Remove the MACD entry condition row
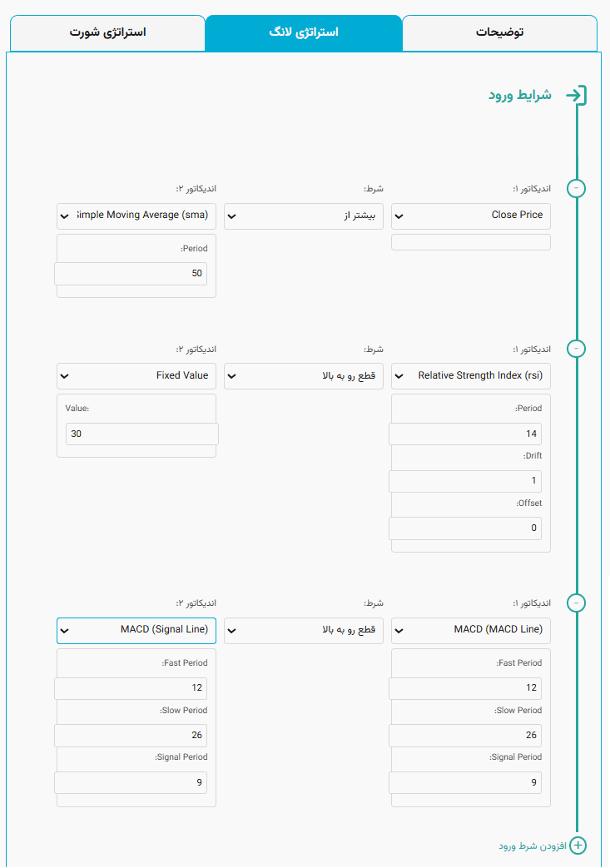The width and height of the screenshot is (610, 868). [x=576, y=602]
